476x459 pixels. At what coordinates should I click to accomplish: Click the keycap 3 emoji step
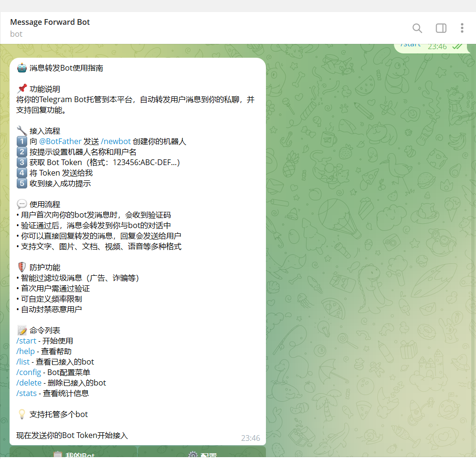click(x=22, y=162)
